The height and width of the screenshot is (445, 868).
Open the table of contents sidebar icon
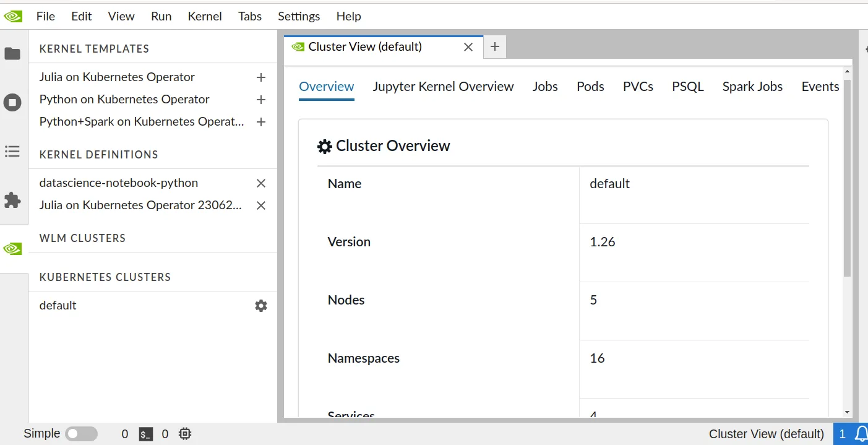point(12,151)
